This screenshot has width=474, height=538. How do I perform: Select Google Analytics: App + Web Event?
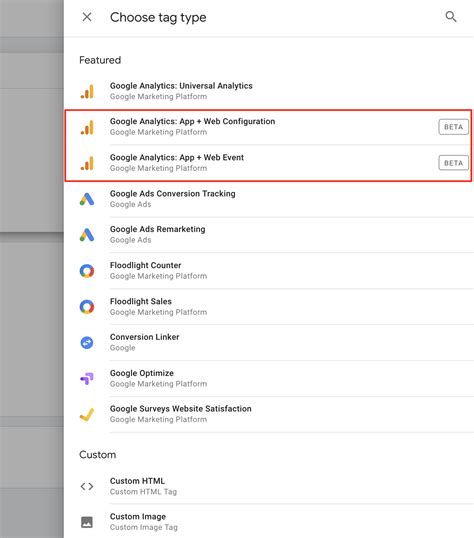[268, 163]
